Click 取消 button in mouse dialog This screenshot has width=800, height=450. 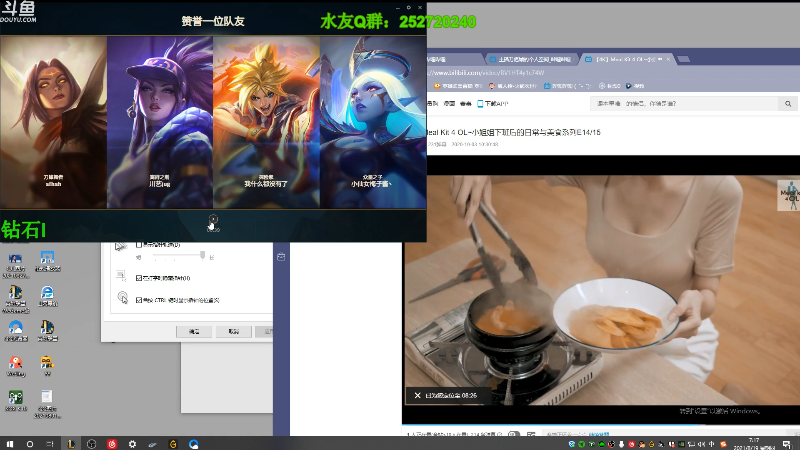point(234,332)
